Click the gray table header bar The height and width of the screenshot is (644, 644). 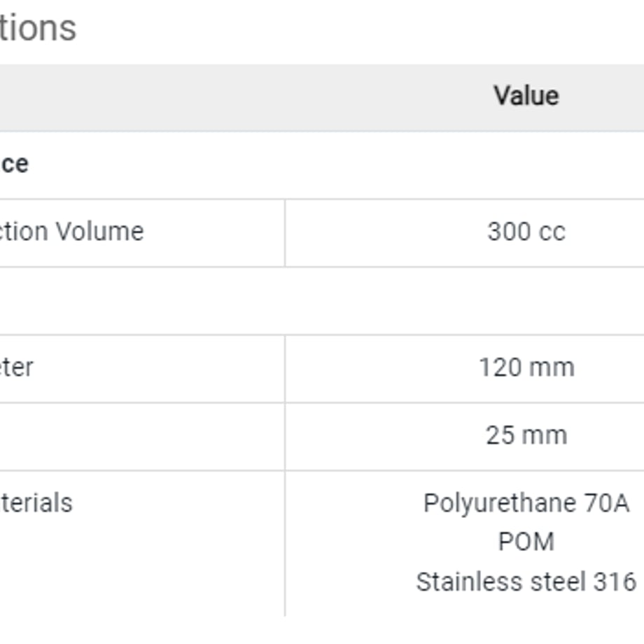(x=322, y=97)
